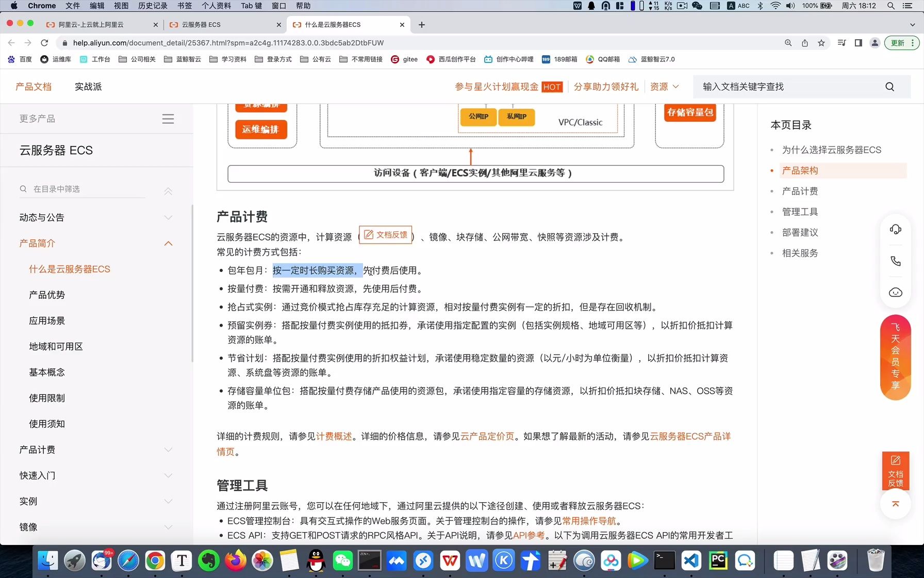Open 基本概念 in sidebar
The width and height of the screenshot is (924, 578).
47,373
